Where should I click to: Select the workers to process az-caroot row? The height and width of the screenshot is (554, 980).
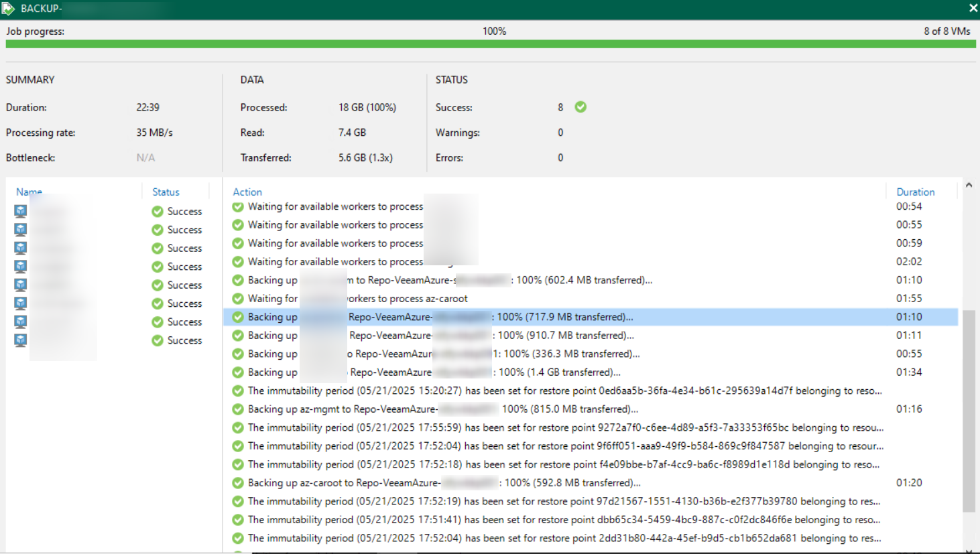(591, 299)
